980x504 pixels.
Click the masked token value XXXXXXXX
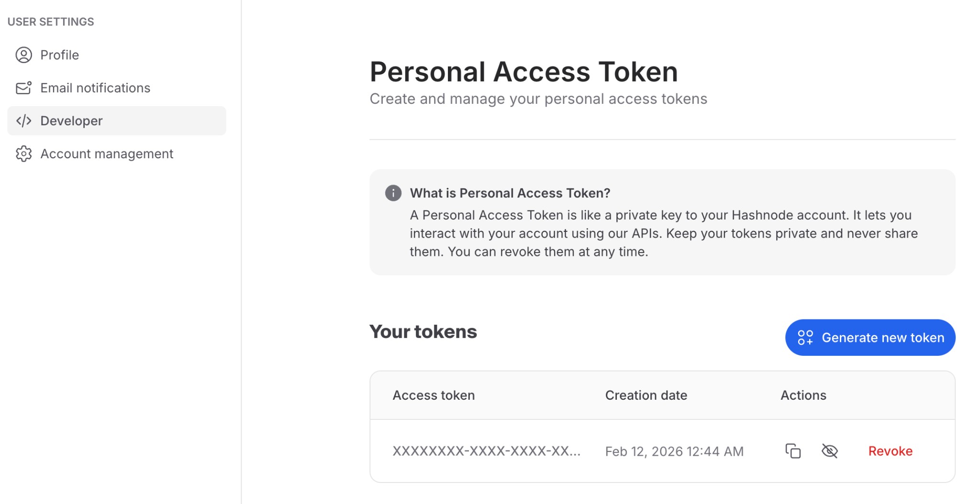click(x=486, y=450)
